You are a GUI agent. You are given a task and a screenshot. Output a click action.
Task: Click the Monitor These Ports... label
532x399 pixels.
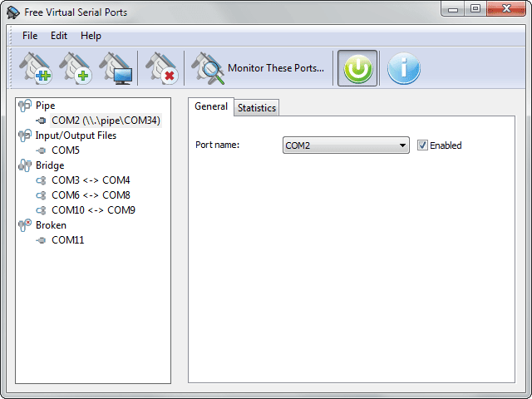pos(276,68)
